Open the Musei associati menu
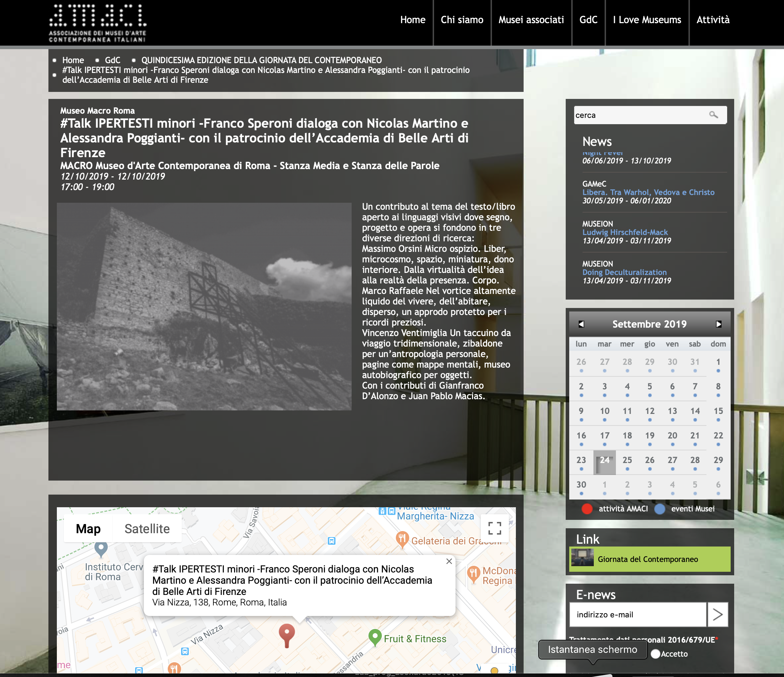The height and width of the screenshot is (677, 784). (531, 20)
